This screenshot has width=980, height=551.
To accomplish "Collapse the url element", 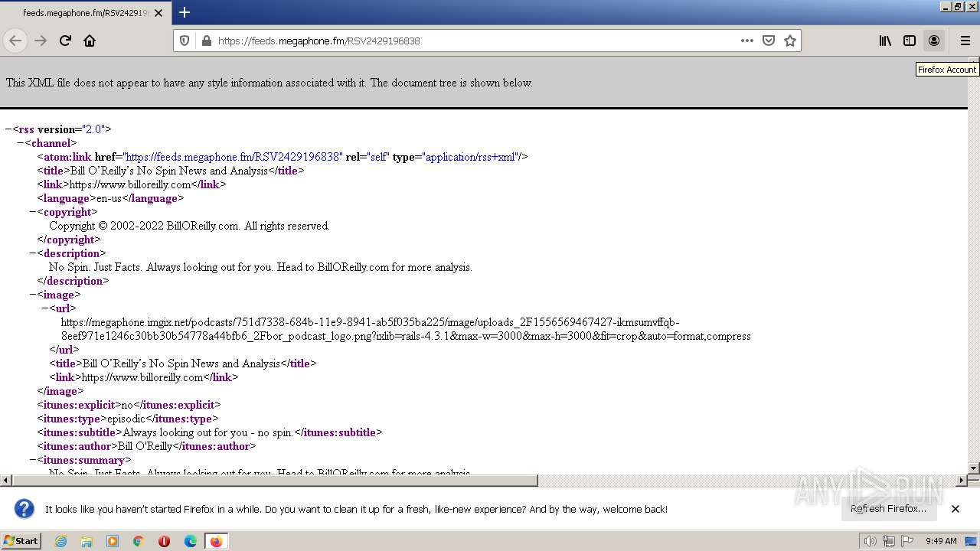I will coord(45,308).
